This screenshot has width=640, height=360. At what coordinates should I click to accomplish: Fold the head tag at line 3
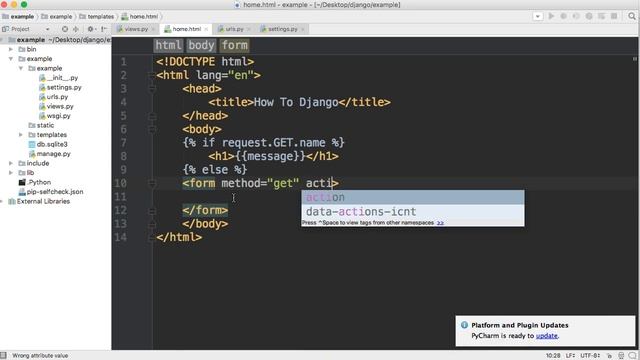click(152, 89)
